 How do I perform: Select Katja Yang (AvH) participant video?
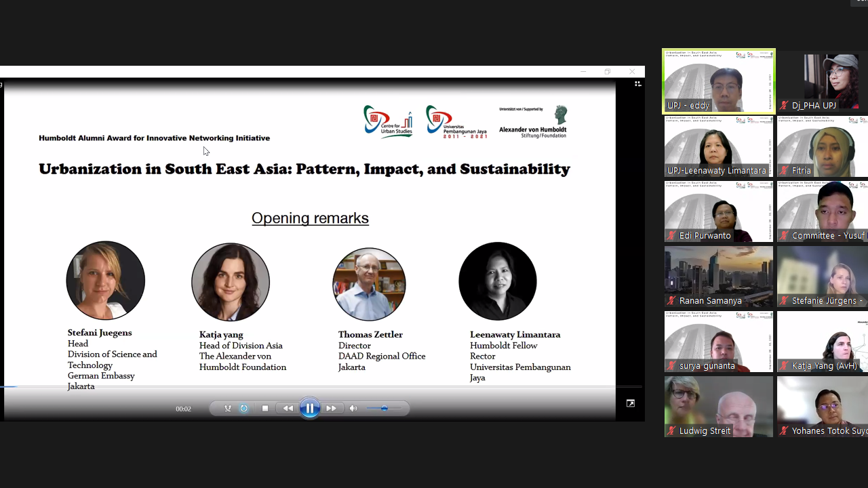click(x=823, y=341)
